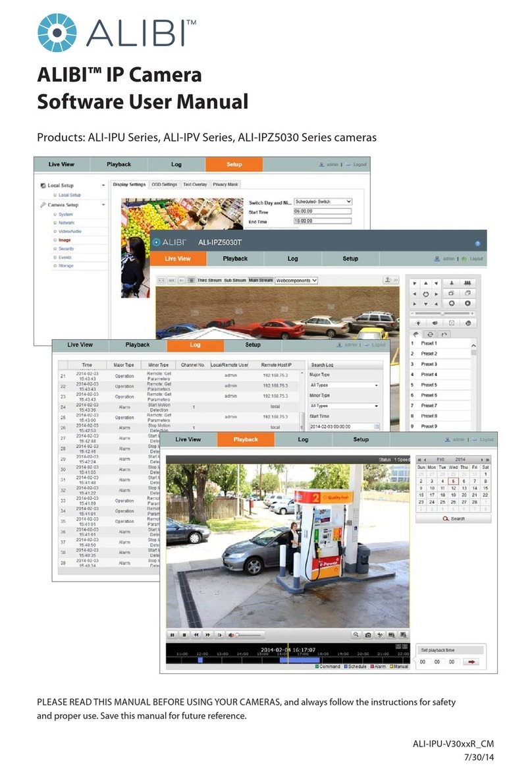Click the scissors clip icon in playback toolbar
This screenshot has width=532, height=774.
click(379, 635)
